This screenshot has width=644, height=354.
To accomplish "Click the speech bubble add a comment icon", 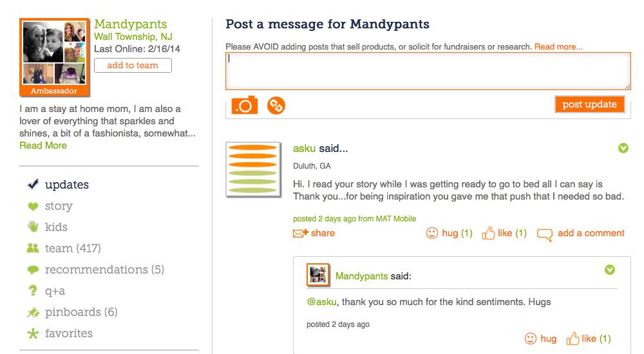I will 545,234.
